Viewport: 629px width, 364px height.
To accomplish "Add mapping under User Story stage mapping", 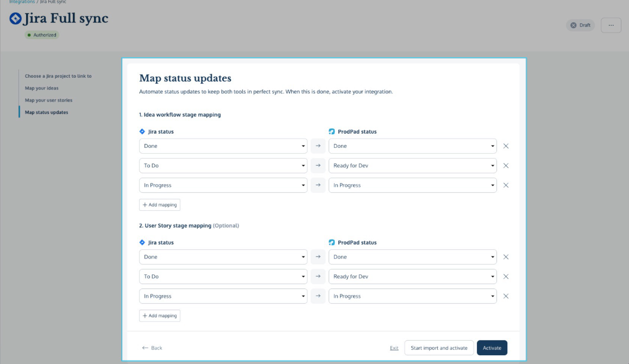I will 160,316.
